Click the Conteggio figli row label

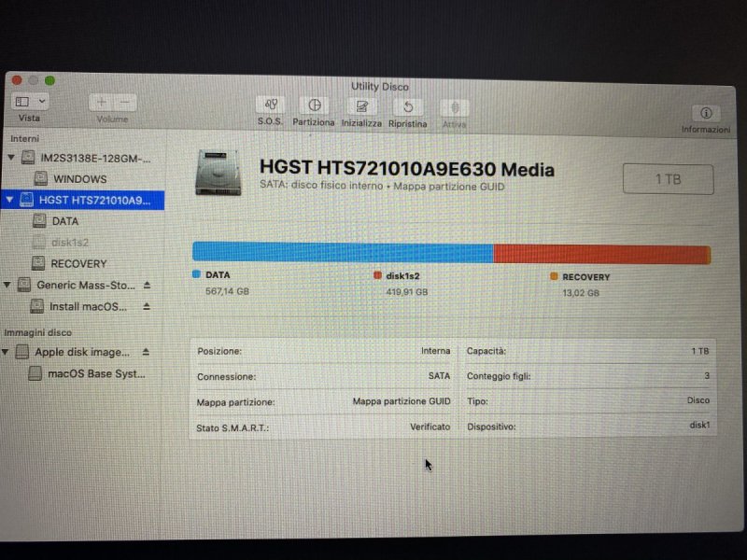pos(499,376)
